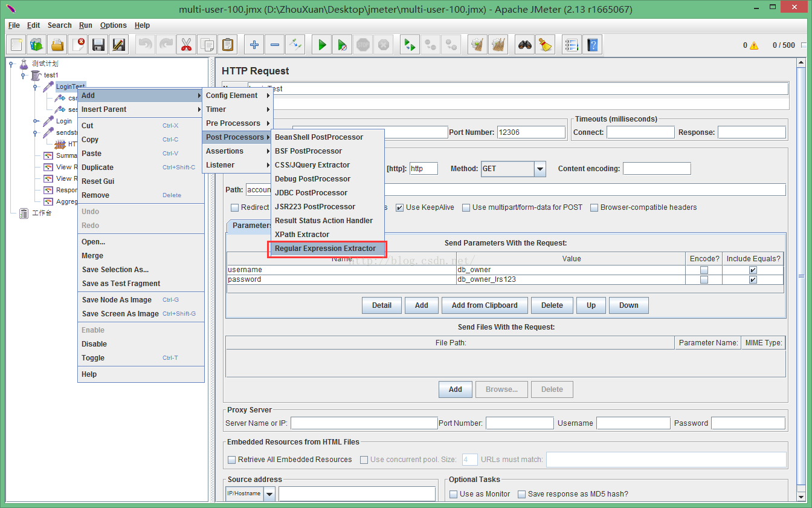Toggle Include Equals for password row
The height and width of the screenshot is (508, 812).
pyautogui.click(x=753, y=280)
